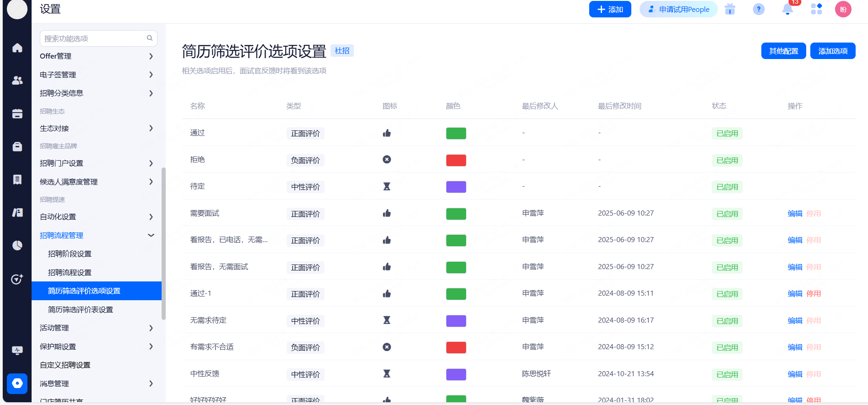Click 停用 for the 需要面试 row

click(814, 214)
